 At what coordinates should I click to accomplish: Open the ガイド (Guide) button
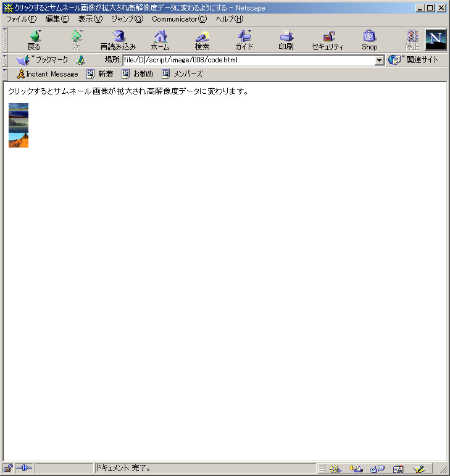pos(244,40)
